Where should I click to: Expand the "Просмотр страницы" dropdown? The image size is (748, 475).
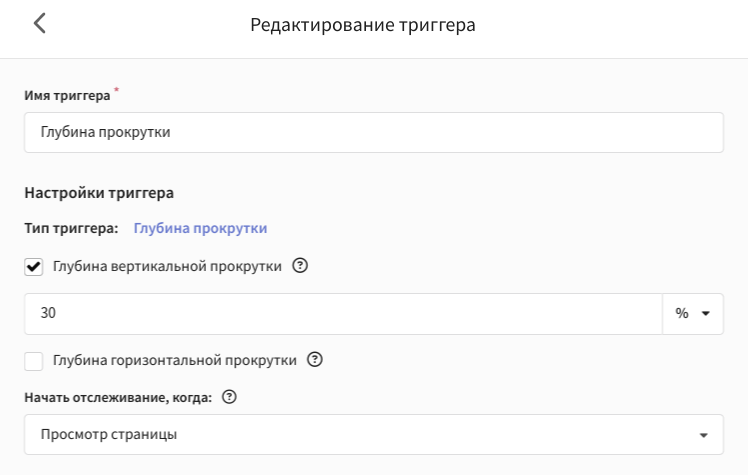pos(374,434)
